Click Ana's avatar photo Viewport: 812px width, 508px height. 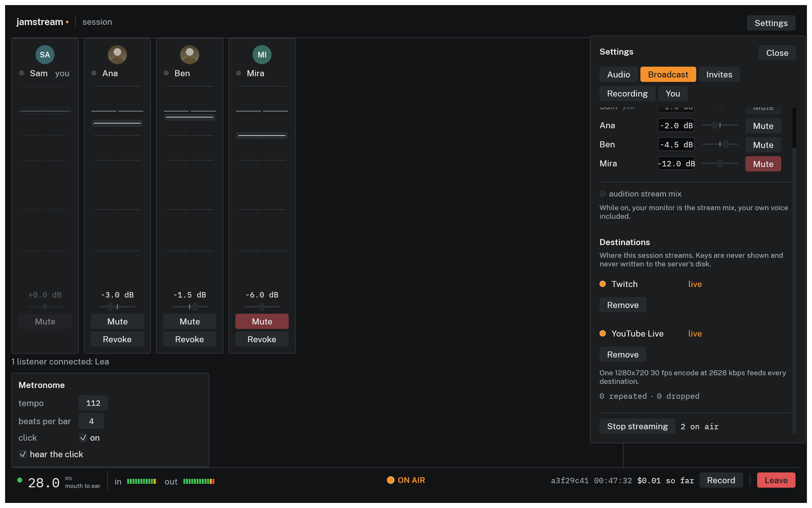click(117, 55)
